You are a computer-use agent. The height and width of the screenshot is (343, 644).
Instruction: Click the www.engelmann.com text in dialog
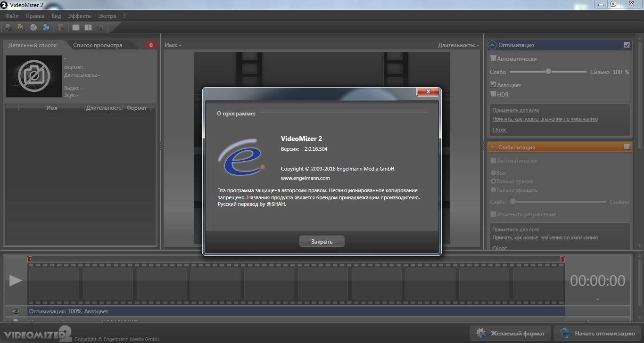tap(305, 178)
